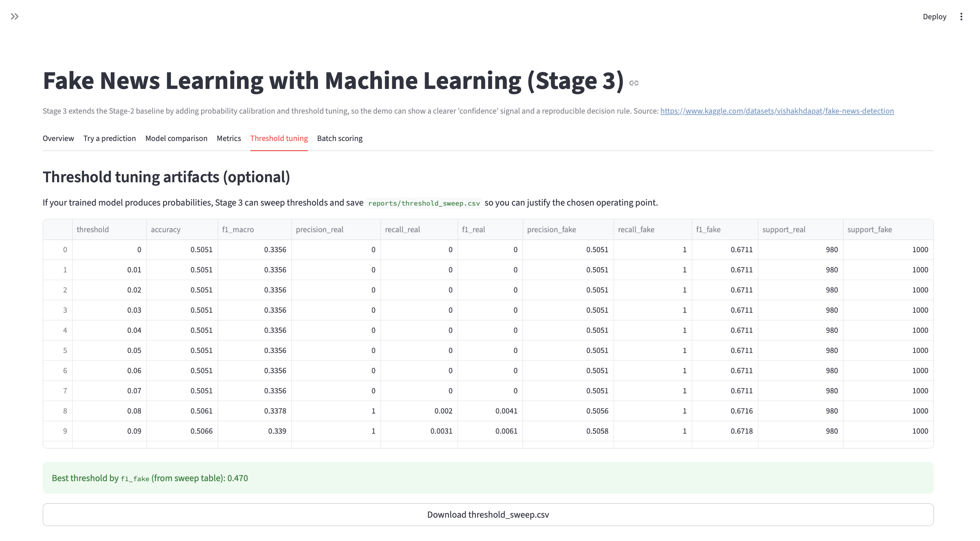Screen dimensions: 980x541
Task: Click the Threshold tuning tab
Action: (x=279, y=138)
